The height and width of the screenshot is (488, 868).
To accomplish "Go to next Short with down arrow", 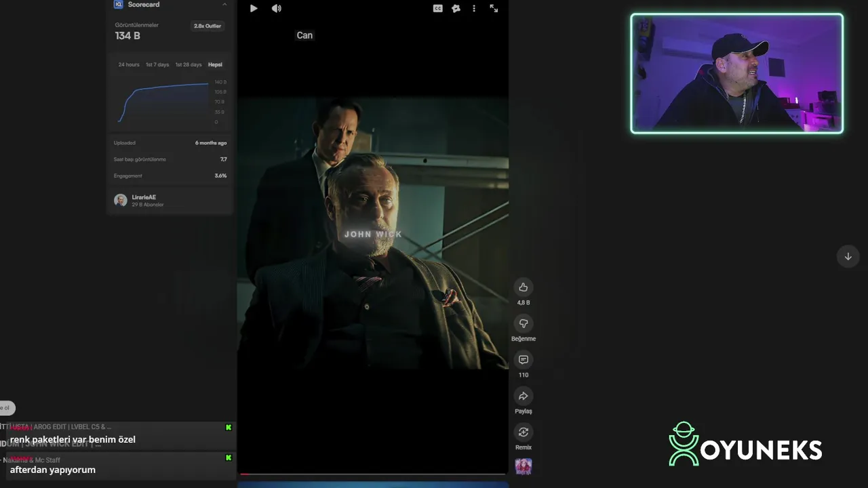I will pos(848,256).
